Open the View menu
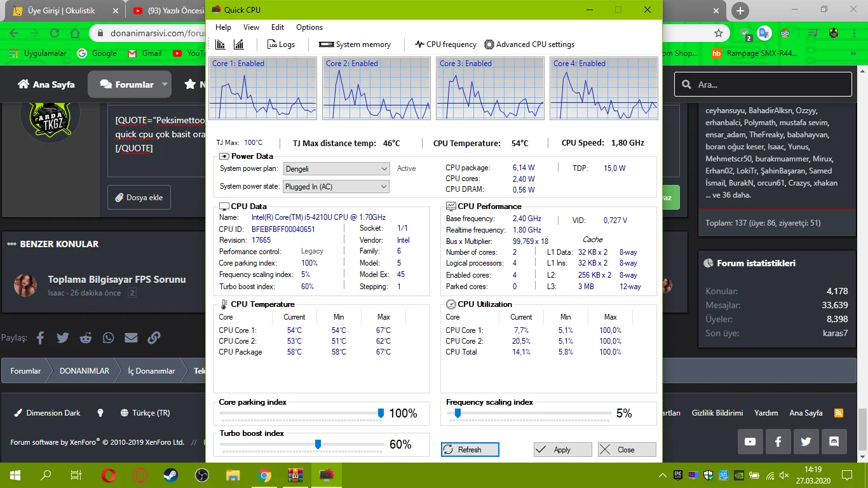Viewport: 868px width, 488px height. [x=251, y=27]
